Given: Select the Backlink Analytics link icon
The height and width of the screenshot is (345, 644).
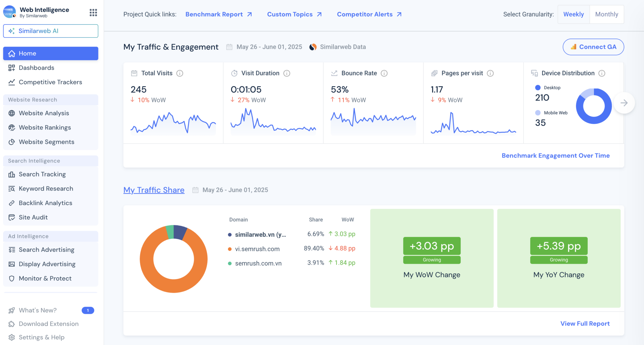Looking at the screenshot, I should tap(12, 203).
